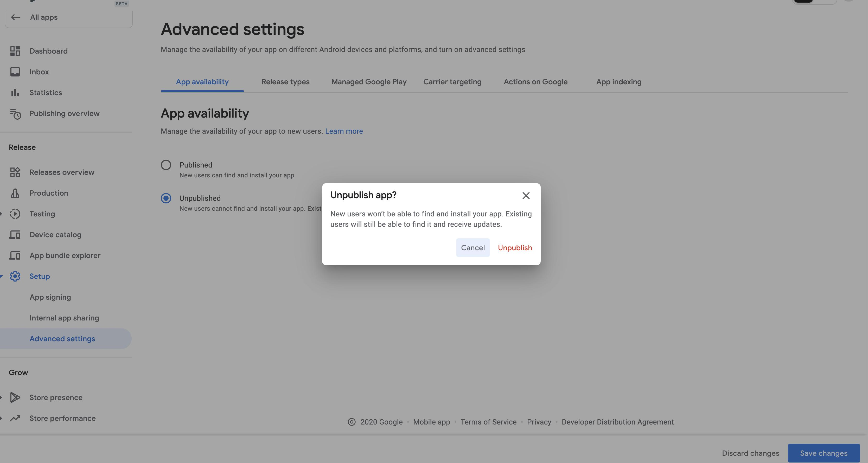Screen dimensions: 868x463
Task: Click the Setup gear icon
Action: pyautogui.click(x=15, y=276)
